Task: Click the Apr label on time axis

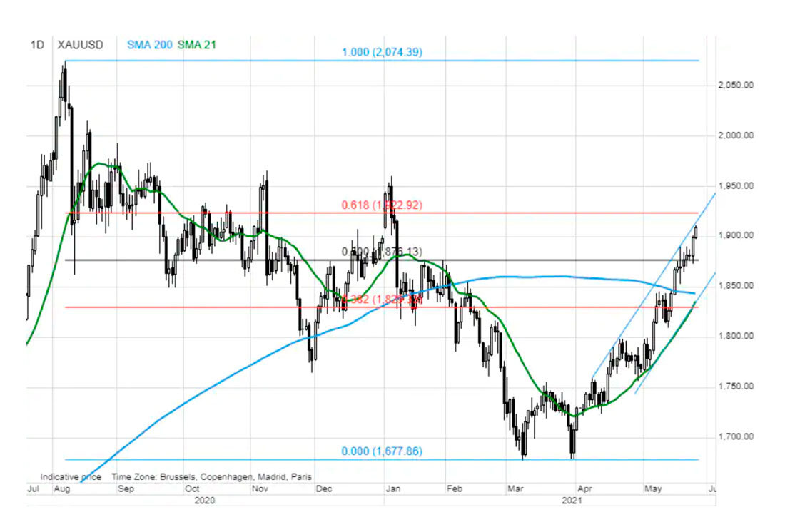Action: click(x=584, y=489)
